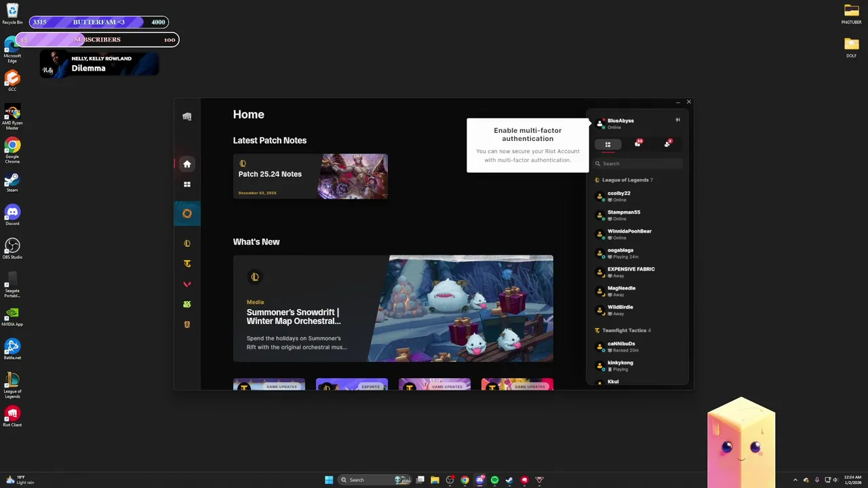Open the Patch 25.24 Notes card
The height and width of the screenshot is (488, 868).
pos(311,176)
